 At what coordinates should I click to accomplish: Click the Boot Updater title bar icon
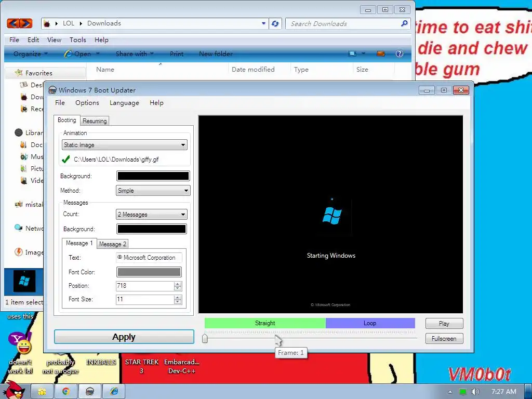pyautogui.click(x=52, y=90)
